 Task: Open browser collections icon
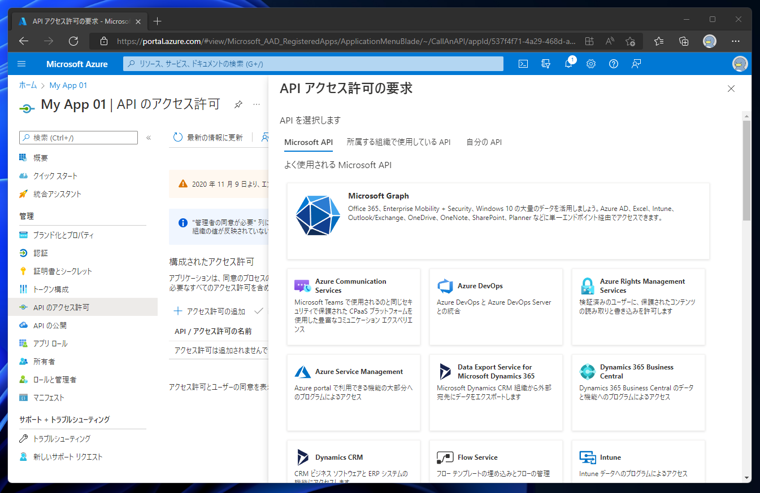tap(683, 42)
